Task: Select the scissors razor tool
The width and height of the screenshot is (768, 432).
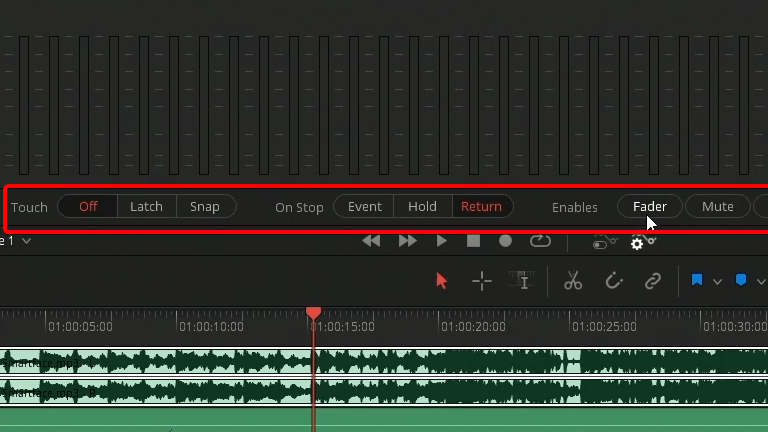Action: [573, 281]
